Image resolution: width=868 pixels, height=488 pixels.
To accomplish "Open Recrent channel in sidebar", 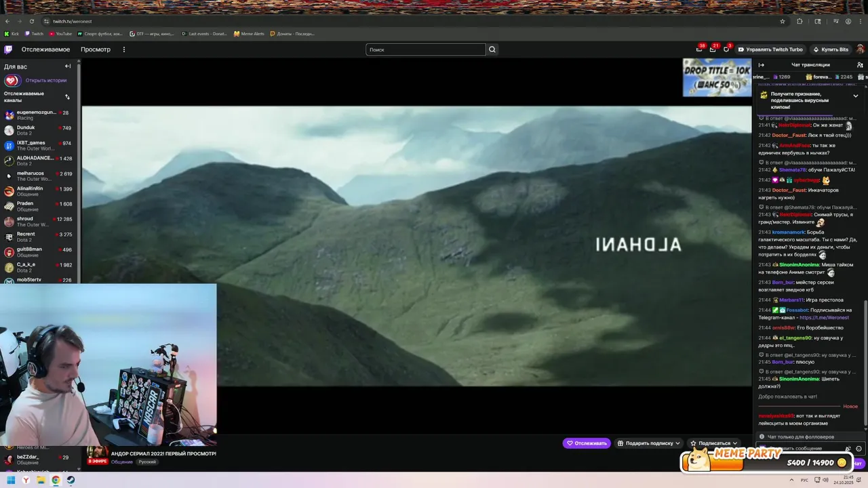I will (x=39, y=237).
